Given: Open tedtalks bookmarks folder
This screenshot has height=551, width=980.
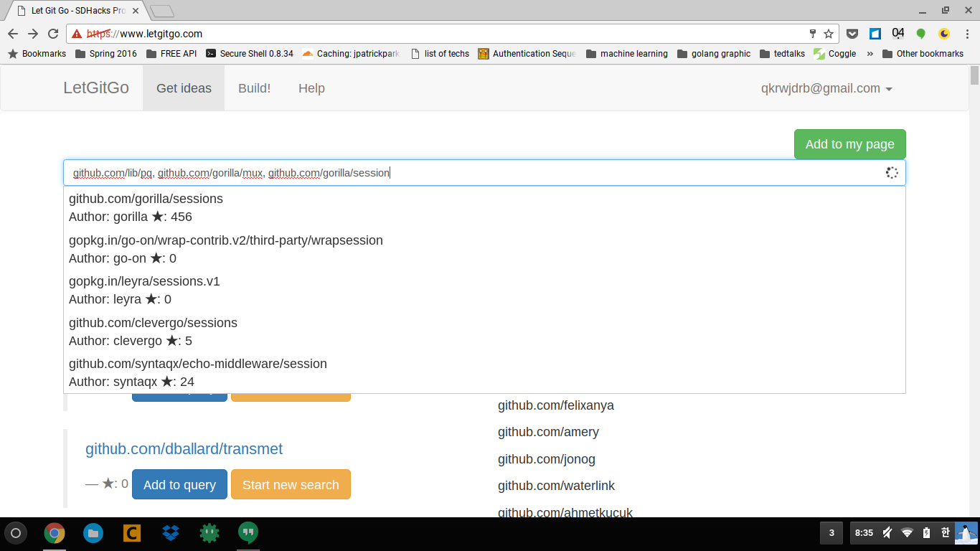Looking at the screenshot, I should (782, 54).
